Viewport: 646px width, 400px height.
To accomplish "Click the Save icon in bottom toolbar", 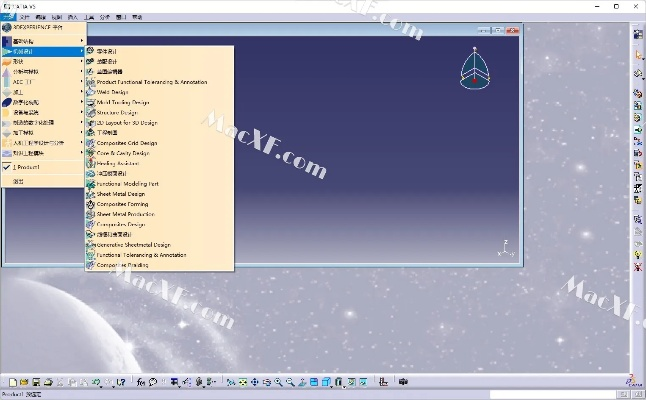I will (36, 382).
